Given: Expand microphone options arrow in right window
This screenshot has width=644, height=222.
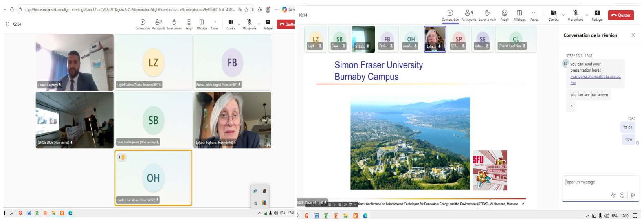Looking at the screenshot, I should tap(587, 15).
